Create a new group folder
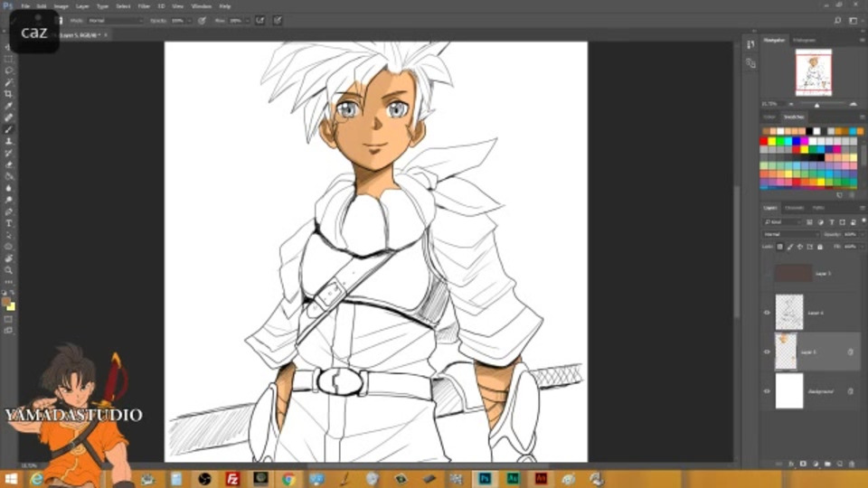 coord(827,464)
